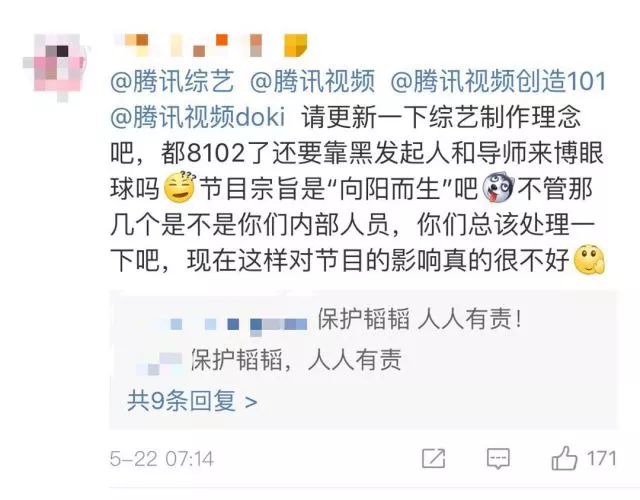Expand 共9条回复 replies list
The height and width of the screenshot is (500, 640).
[192, 401]
